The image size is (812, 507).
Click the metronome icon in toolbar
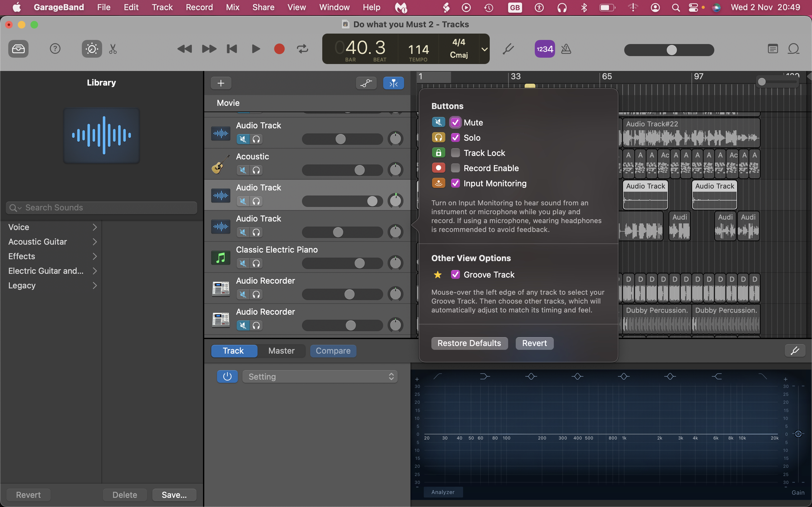[x=565, y=48]
